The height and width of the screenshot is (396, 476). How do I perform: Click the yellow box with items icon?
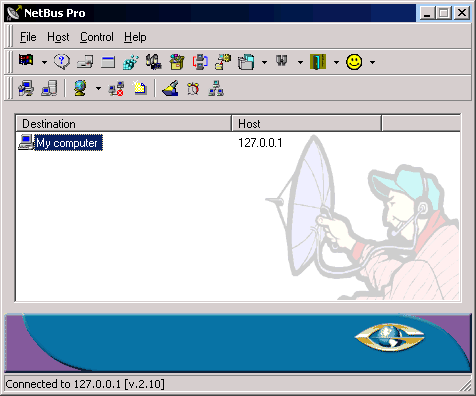(177, 62)
